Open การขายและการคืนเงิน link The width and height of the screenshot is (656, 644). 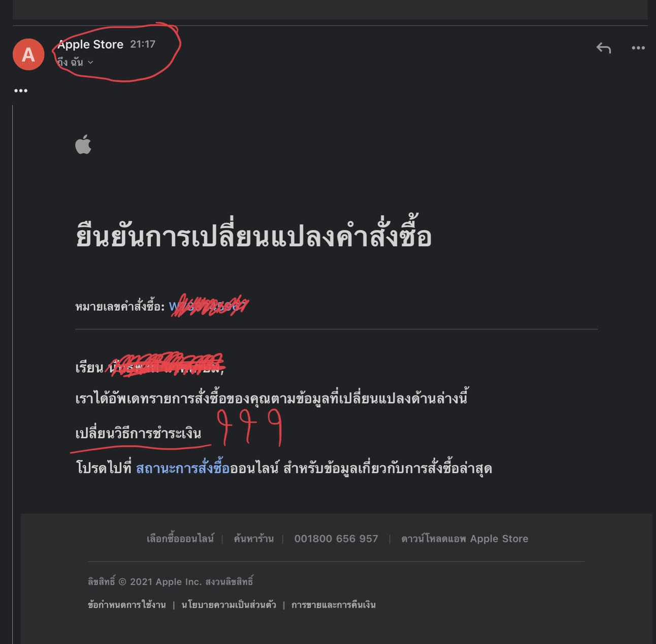(x=334, y=604)
